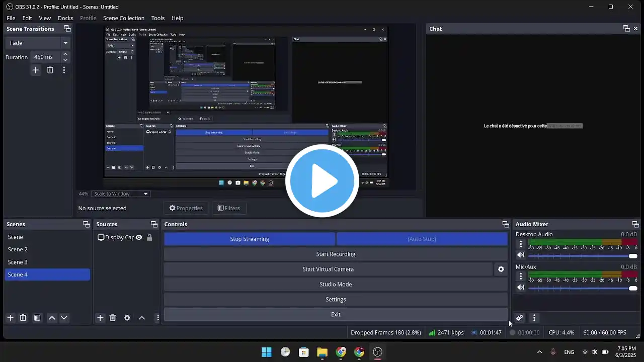Decrease transition duration with down arrow
The image size is (644, 362).
point(65,60)
